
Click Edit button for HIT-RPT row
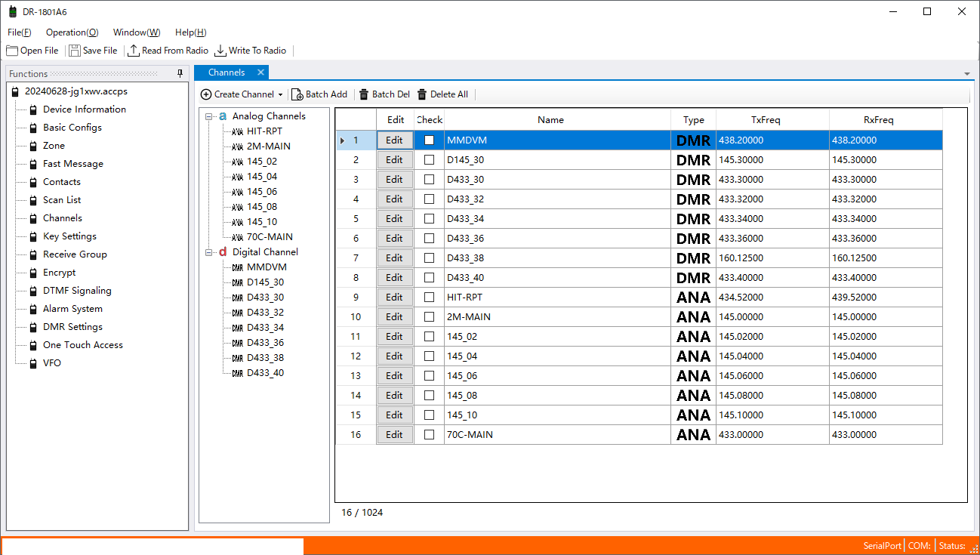tap(395, 298)
